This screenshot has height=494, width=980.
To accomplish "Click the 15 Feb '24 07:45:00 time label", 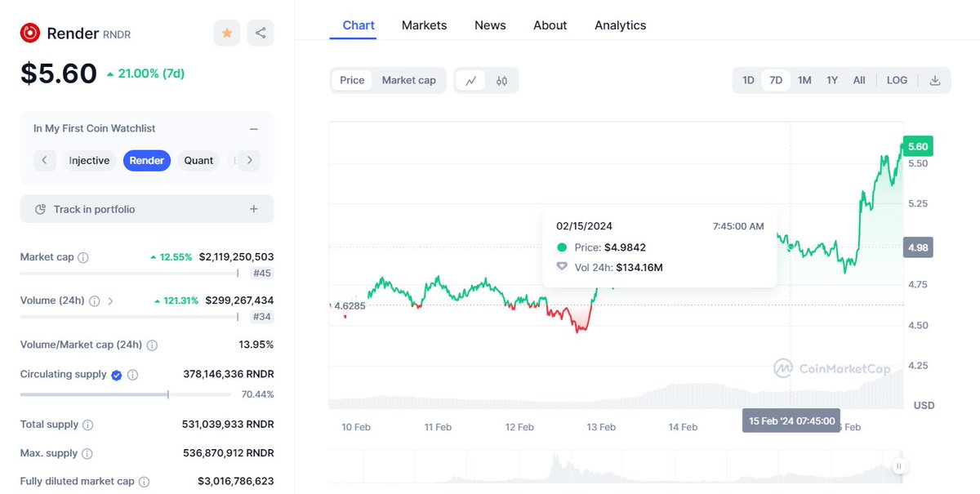I will click(791, 421).
